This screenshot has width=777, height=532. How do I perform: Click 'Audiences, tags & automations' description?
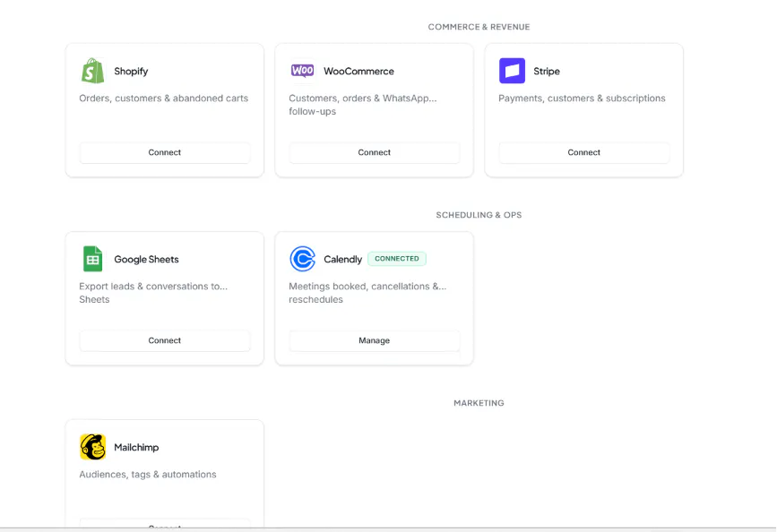click(x=148, y=475)
